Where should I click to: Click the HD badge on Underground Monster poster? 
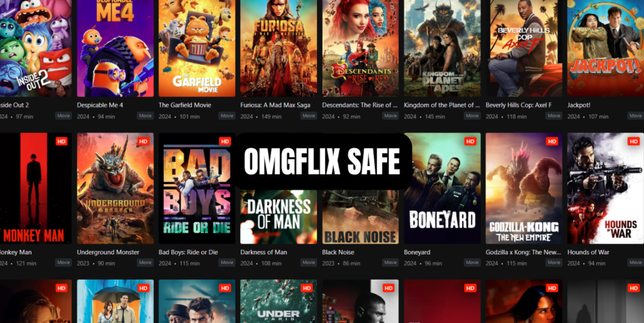143,142
